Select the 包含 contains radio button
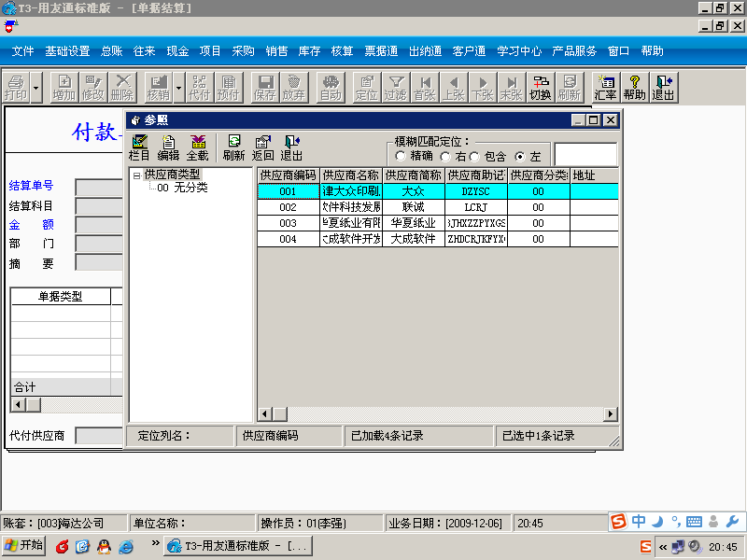The width and height of the screenshot is (747, 560). coord(474,156)
